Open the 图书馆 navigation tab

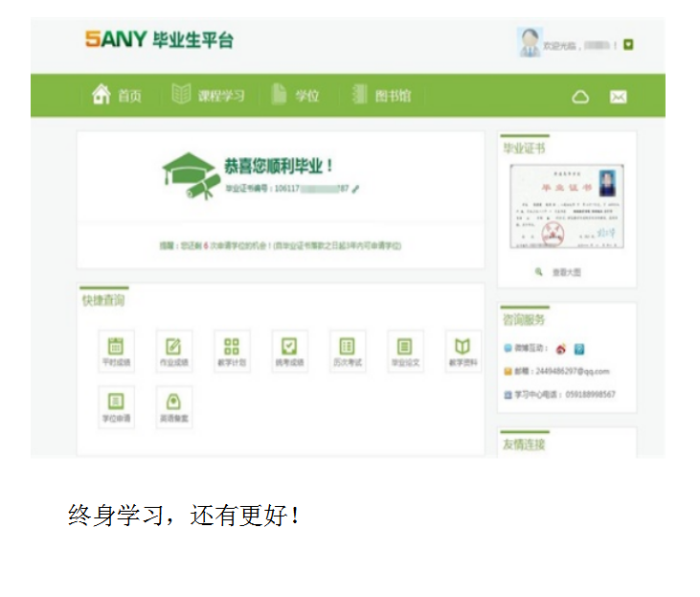pos(382,96)
